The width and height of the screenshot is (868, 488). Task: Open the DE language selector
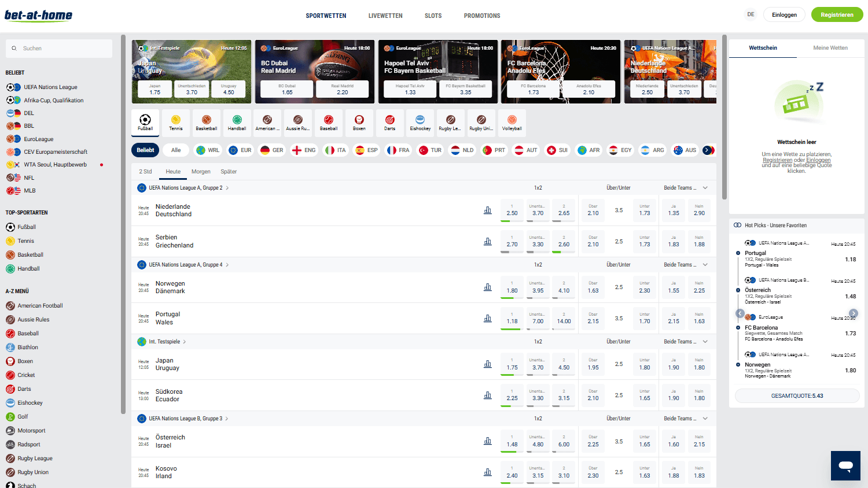[x=751, y=15]
